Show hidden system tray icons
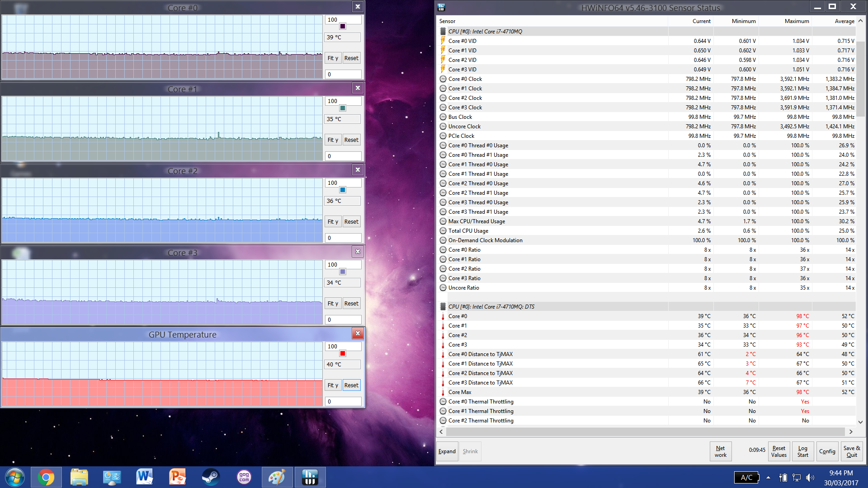The image size is (868, 488). click(768, 478)
